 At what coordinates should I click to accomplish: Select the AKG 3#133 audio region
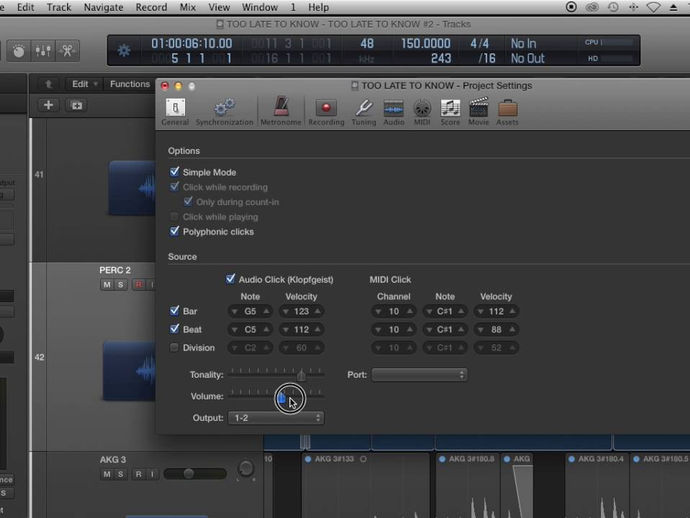coord(366,485)
